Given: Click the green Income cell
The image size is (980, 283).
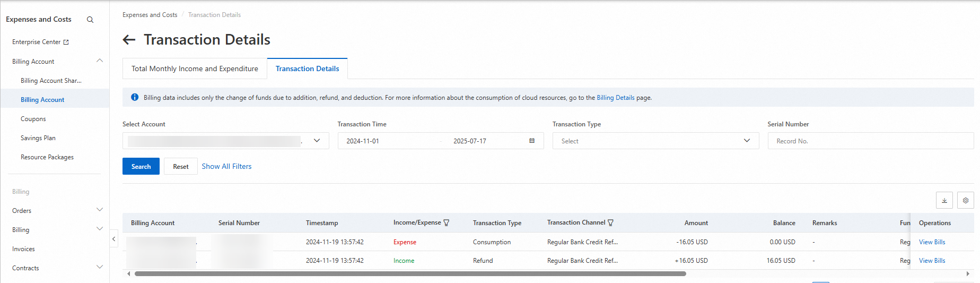Looking at the screenshot, I should point(404,261).
